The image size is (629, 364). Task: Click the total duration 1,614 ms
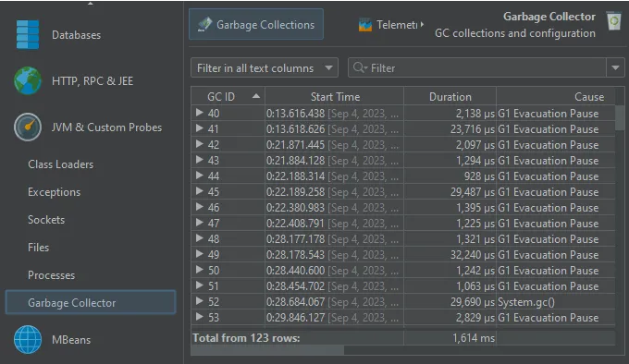click(474, 338)
